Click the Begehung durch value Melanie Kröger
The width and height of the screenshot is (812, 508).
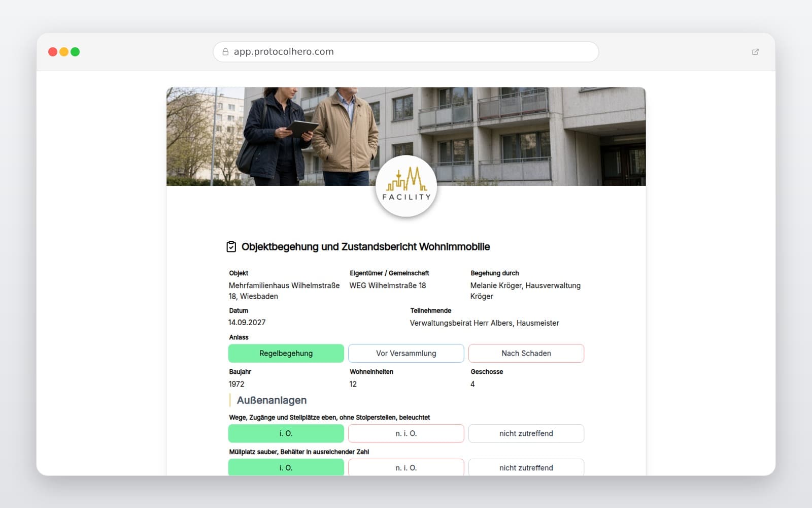pyautogui.click(x=525, y=291)
